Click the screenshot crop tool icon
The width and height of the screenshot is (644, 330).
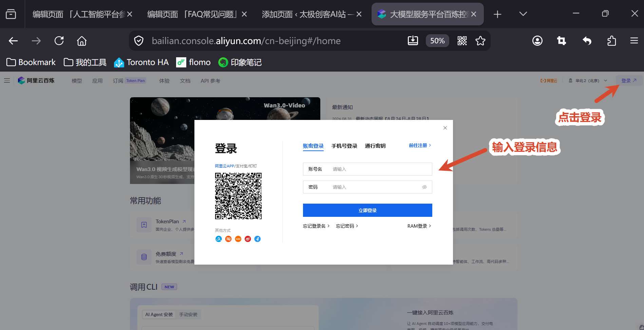562,41
